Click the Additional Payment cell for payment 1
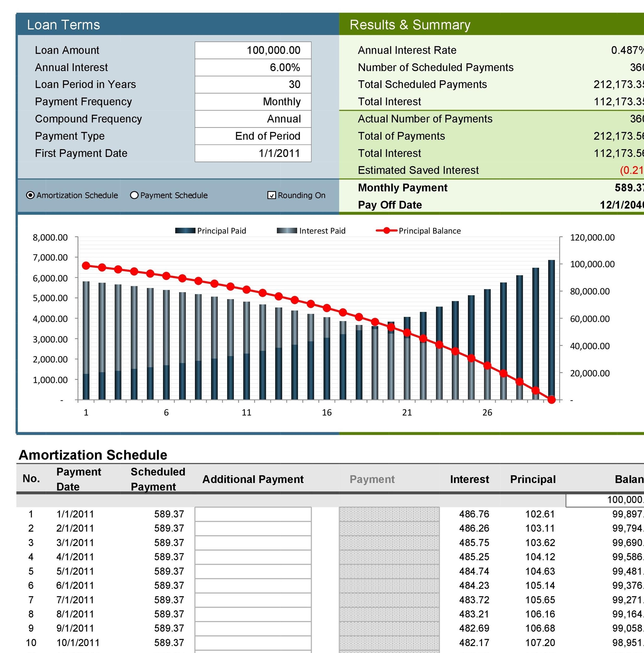 [253, 514]
